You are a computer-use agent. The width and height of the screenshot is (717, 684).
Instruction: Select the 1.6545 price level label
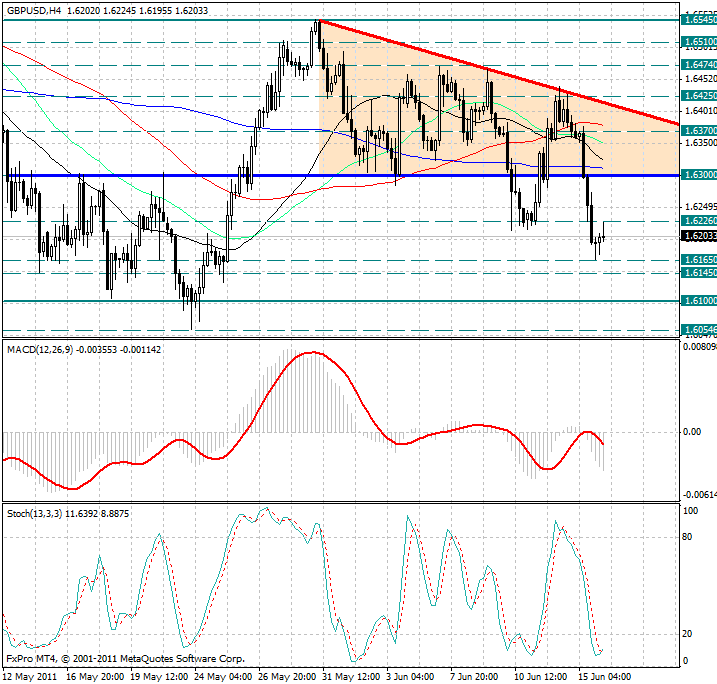[699, 20]
